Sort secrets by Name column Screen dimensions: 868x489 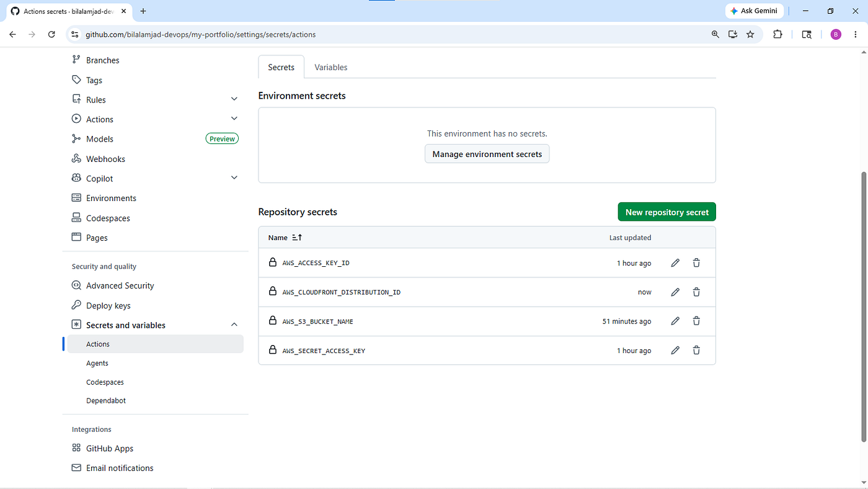coord(285,238)
